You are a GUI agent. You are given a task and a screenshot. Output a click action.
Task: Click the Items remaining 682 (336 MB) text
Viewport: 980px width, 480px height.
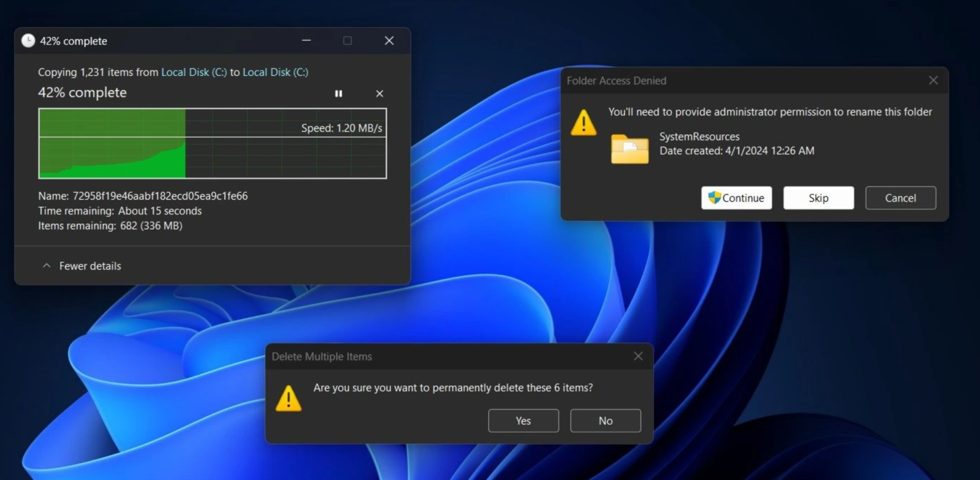click(x=110, y=225)
